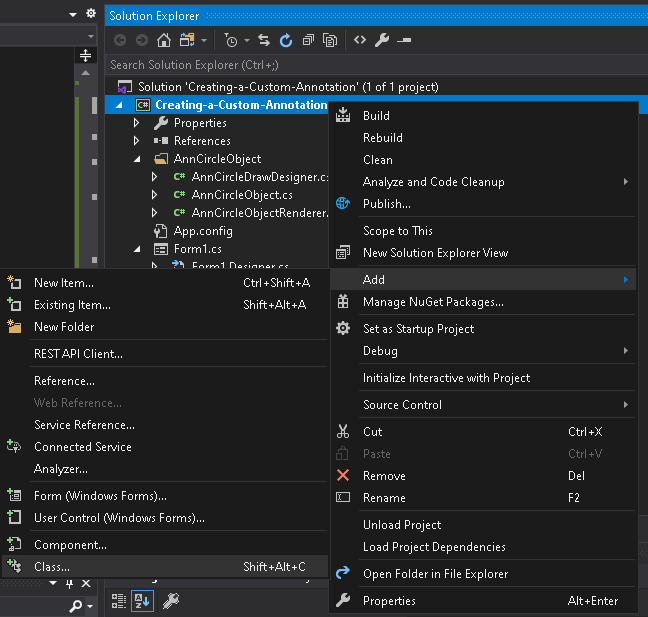This screenshot has height=617, width=648.
Task: Choose Rebuild from context menu
Action: tap(483, 138)
